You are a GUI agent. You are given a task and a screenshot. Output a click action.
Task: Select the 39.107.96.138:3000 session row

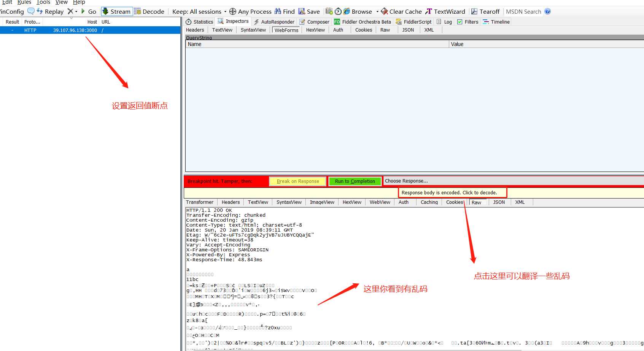(90, 30)
